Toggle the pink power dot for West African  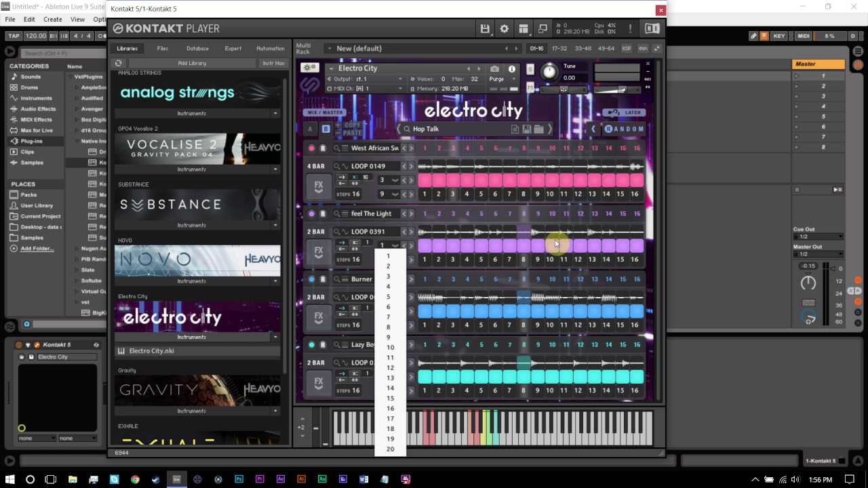(312, 148)
